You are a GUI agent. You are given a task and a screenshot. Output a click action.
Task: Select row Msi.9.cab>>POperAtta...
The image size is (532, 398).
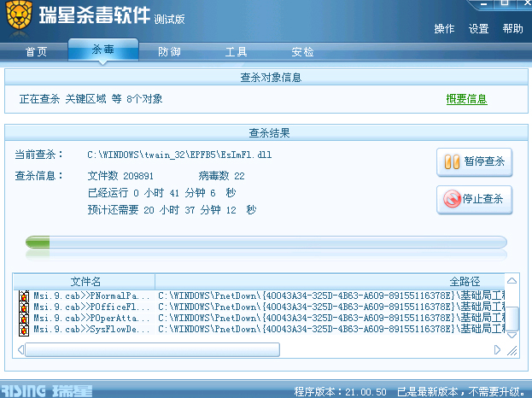[261, 319]
